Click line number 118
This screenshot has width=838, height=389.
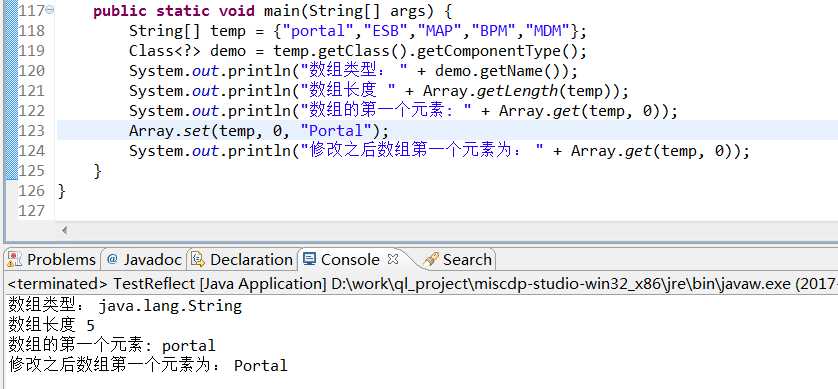[32, 31]
